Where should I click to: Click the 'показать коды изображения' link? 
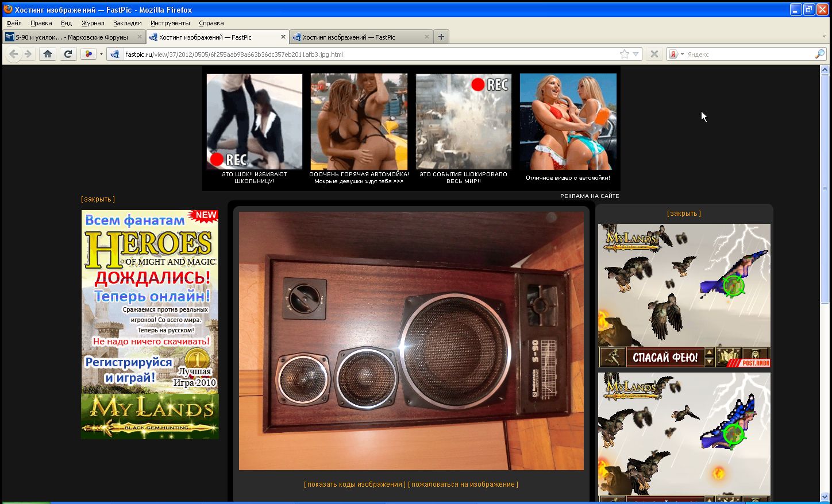pyautogui.click(x=355, y=484)
